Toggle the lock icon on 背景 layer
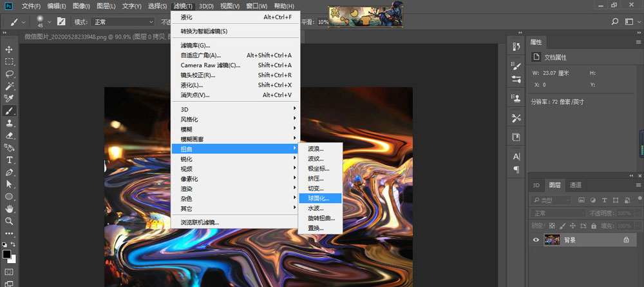This screenshot has width=644, height=287. 626,239
